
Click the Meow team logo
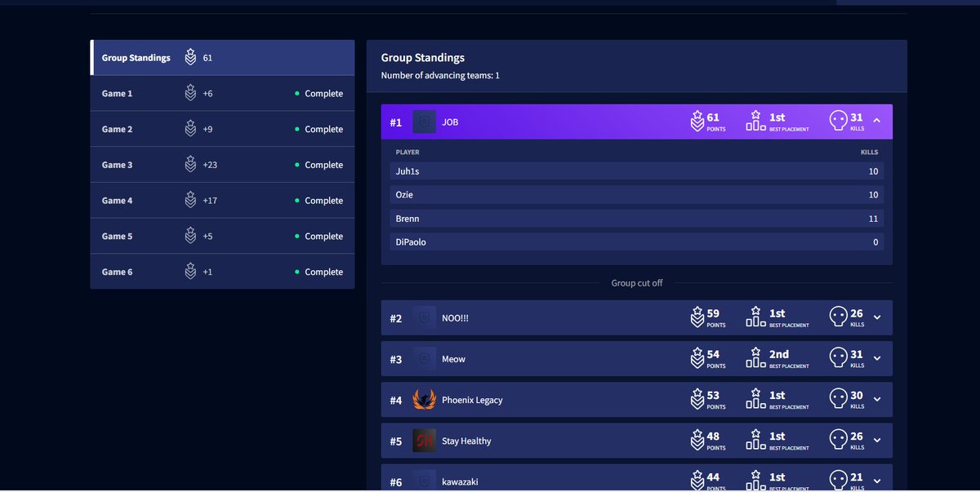click(424, 359)
